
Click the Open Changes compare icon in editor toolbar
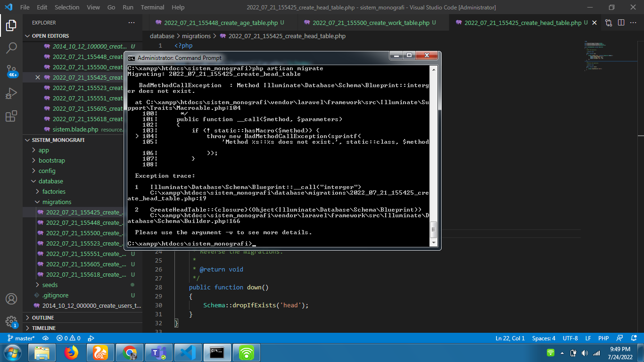[x=609, y=23]
